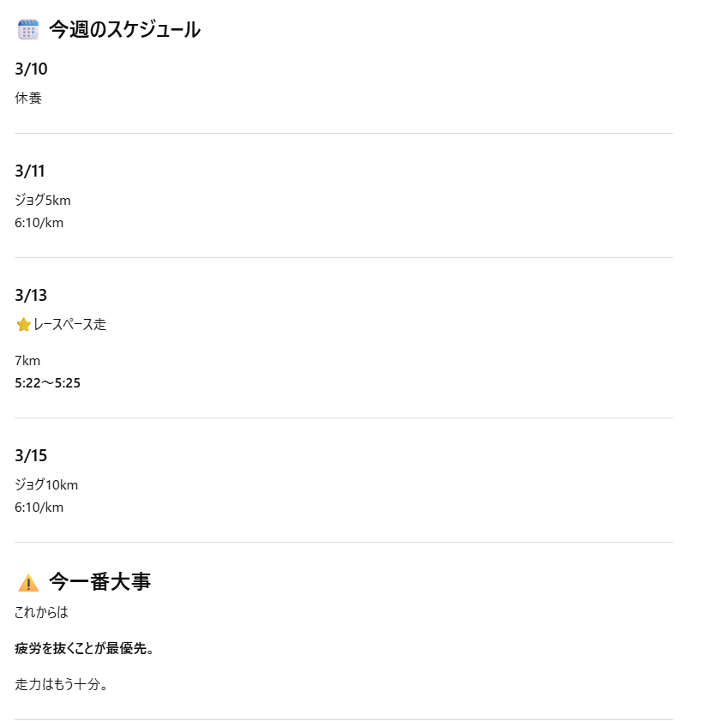The image size is (728, 721).
Task: Click the ジョグ5km text
Action: 43,201
